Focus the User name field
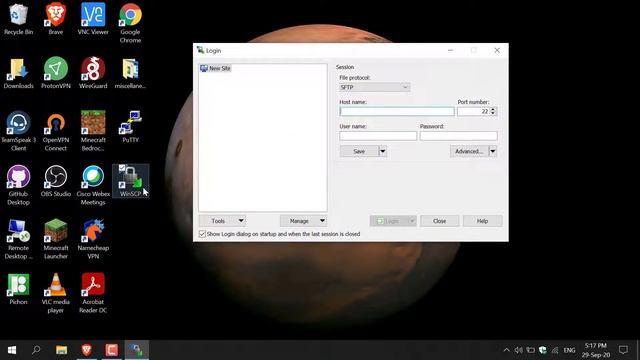The height and width of the screenshot is (360, 640). [x=378, y=136]
